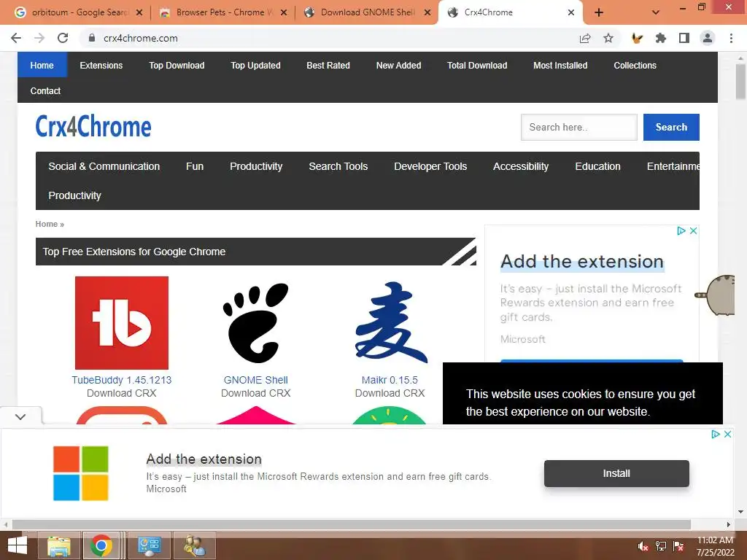Open the Accessibility category
747x560 pixels.
521,166
